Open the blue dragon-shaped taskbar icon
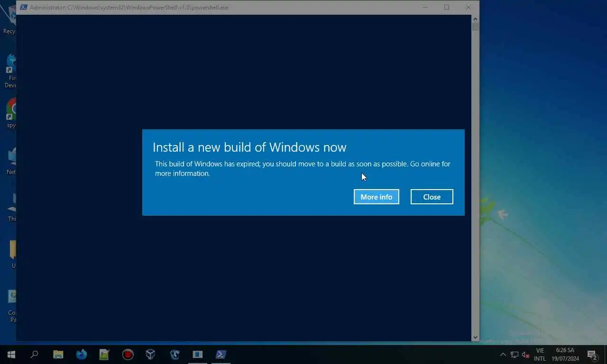Image resolution: width=607 pixels, height=364 pixels. [x=175, y=354]
